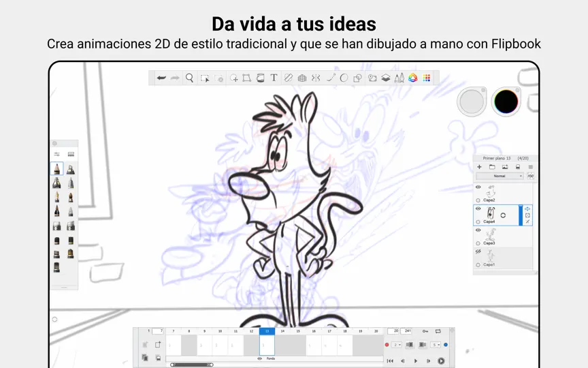Image resolution: width=588 pixels, height=368 pixels.
Task: Select the Ellipse shape tool
Action: pyautogui.click(x=344, y=78)
